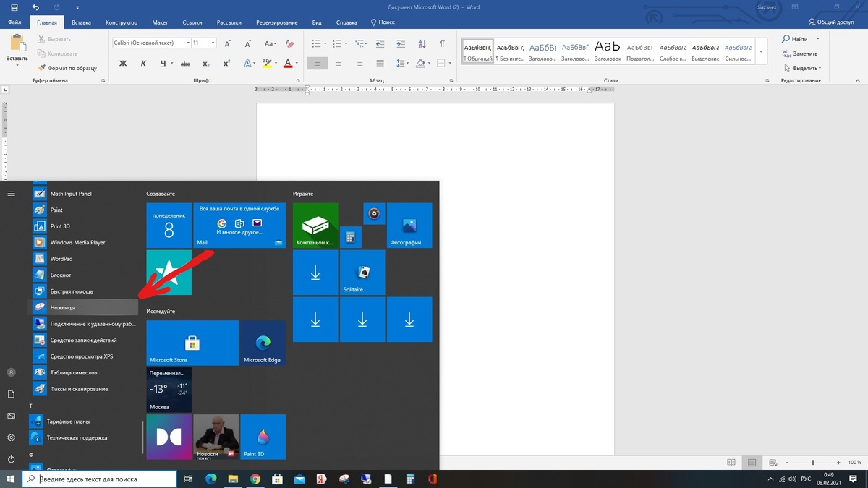
Task: Open the Поиск tell-me search in the ribbon
Action: 383,22
